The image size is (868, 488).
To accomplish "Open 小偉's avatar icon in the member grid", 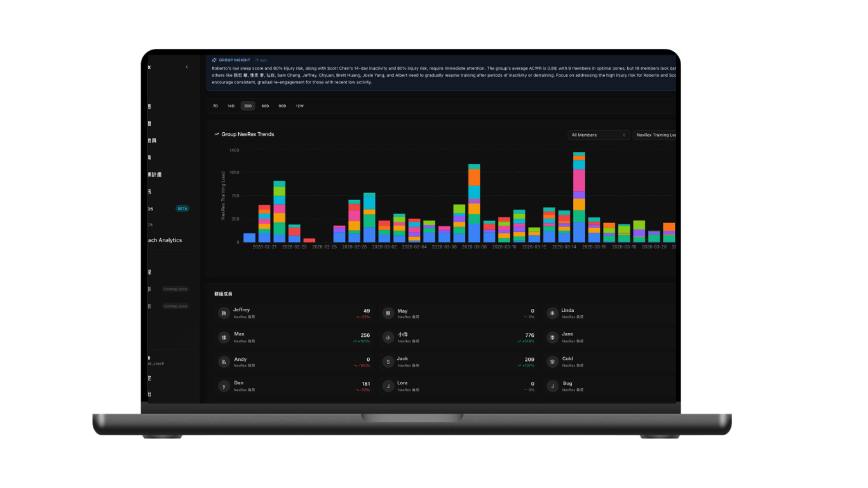I will pyautogui.click(x=388, y=337).
